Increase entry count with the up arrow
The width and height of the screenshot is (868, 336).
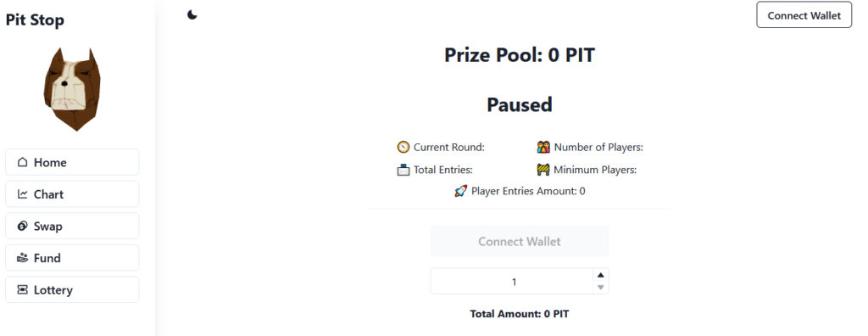600,275
